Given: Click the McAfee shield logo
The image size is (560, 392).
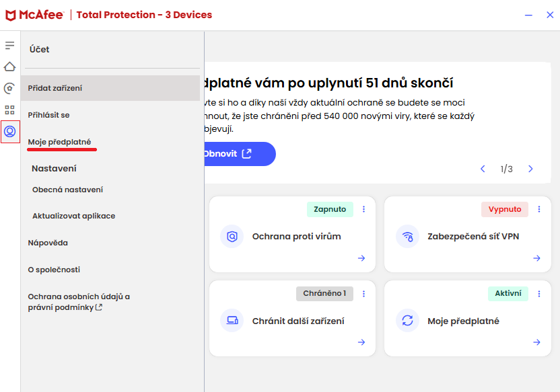Looking at the screenshot, I should (x=11, y=15).
